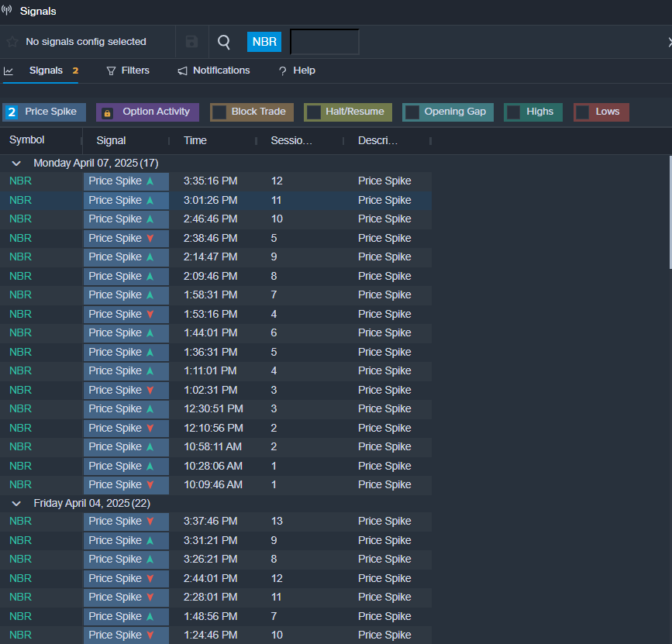Click the orange 2 badge on Signals tab
The image size is (672, 644).
(x=75, y=71)
